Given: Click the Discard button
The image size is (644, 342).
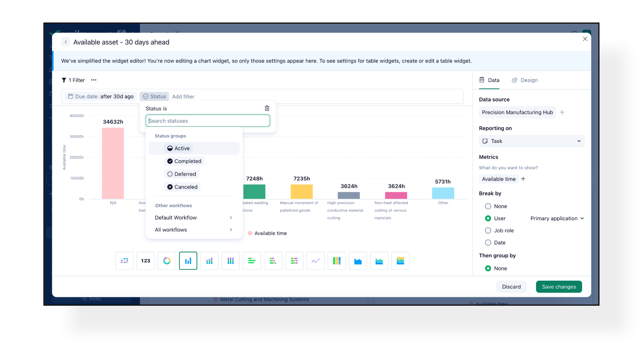Looking at the screenshot, I should click(511, 287).
